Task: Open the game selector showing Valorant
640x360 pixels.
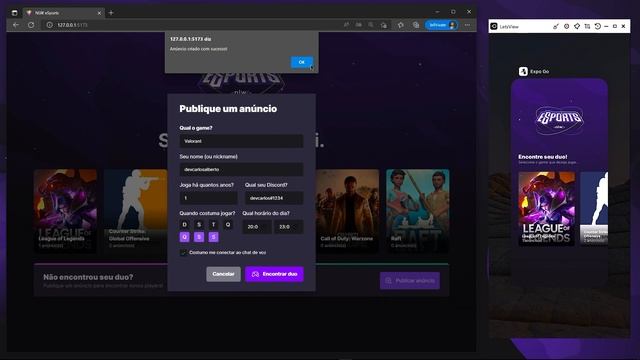Action: coord(241,141)
